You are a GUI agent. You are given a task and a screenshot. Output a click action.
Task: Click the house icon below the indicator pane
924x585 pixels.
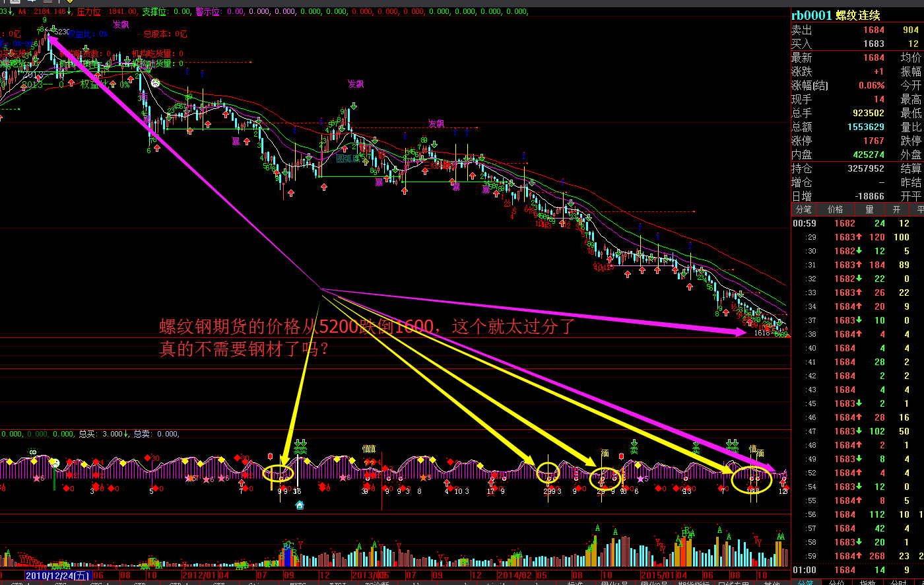[300, 505]
